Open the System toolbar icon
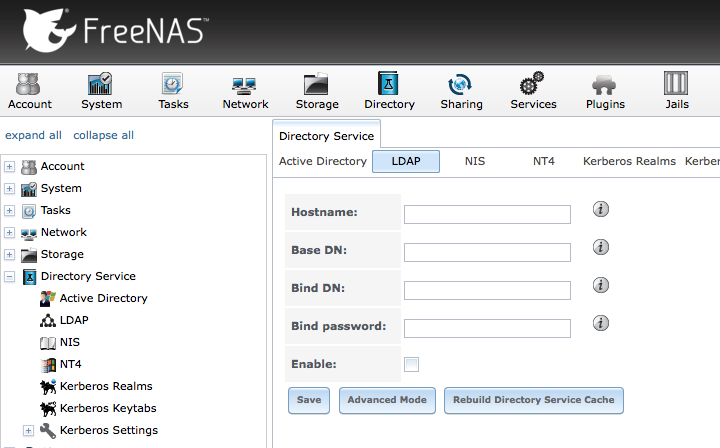 coord(101,84)
